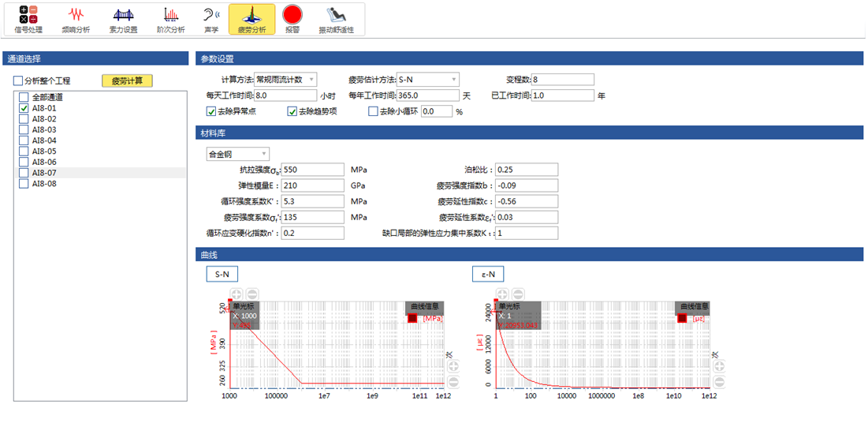Click S-N chart red curve color swatch
868x423 pixels.
pyautogui.click(x=412, y=318)
